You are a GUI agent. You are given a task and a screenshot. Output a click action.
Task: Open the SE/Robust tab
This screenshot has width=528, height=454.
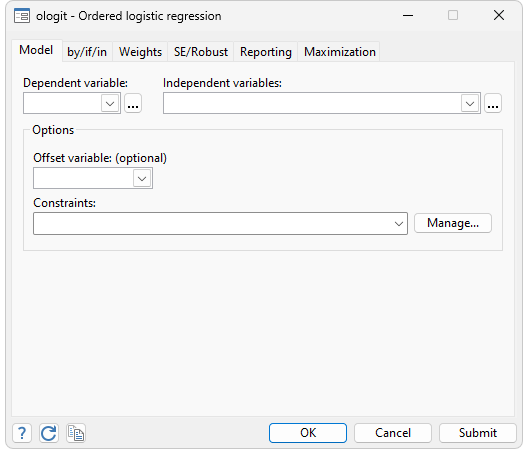click(x=201, y=52)
